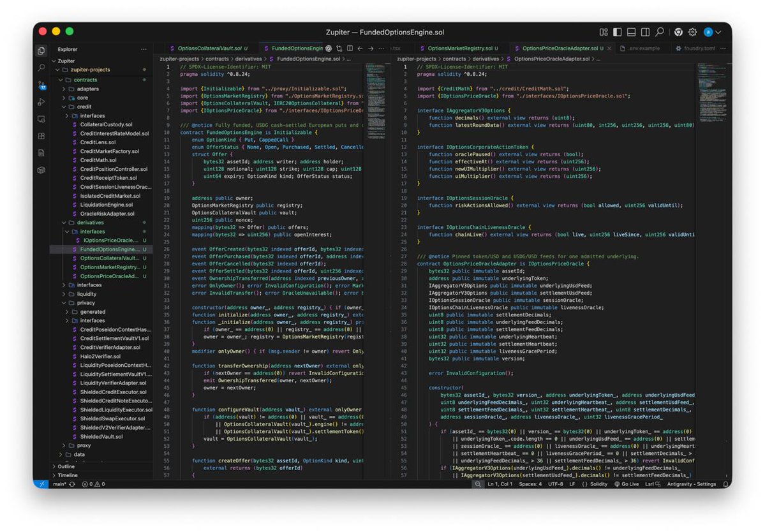765x532 pixels.
Task: Click the sync changes icon in status bar
Action: point(72,485)
